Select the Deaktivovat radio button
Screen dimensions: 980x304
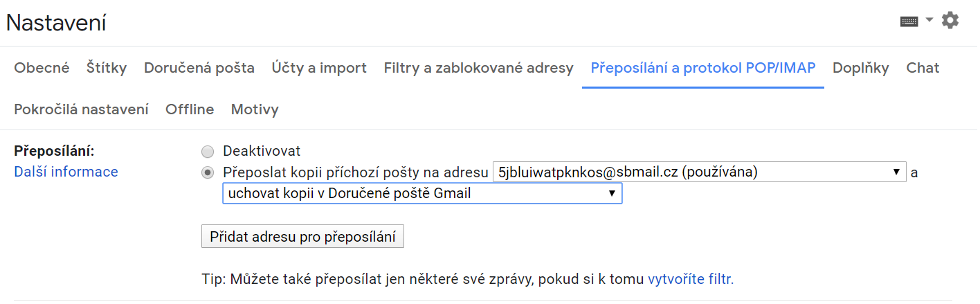pos(207,151)
